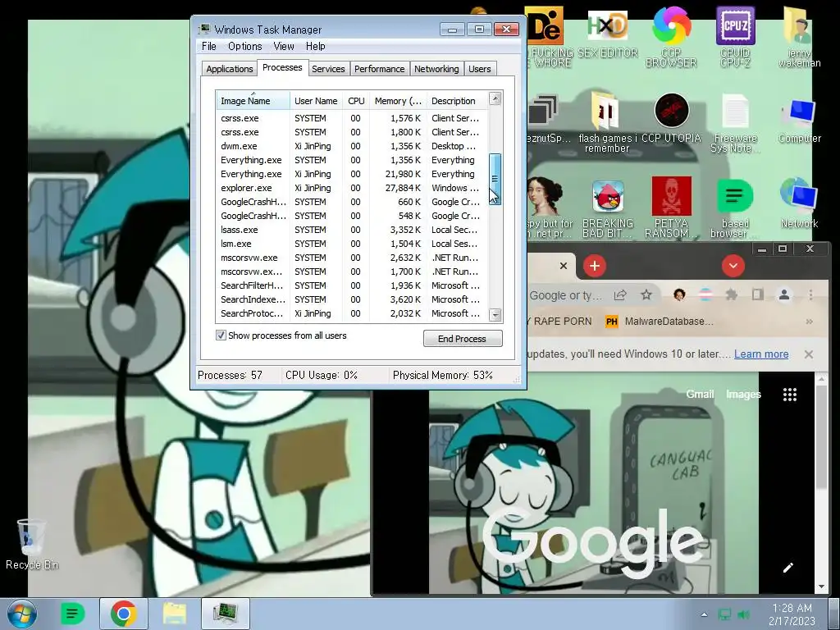Click the volume speaker tray icon
Viewport: 840px width, 630px height.
coord(743,614)
